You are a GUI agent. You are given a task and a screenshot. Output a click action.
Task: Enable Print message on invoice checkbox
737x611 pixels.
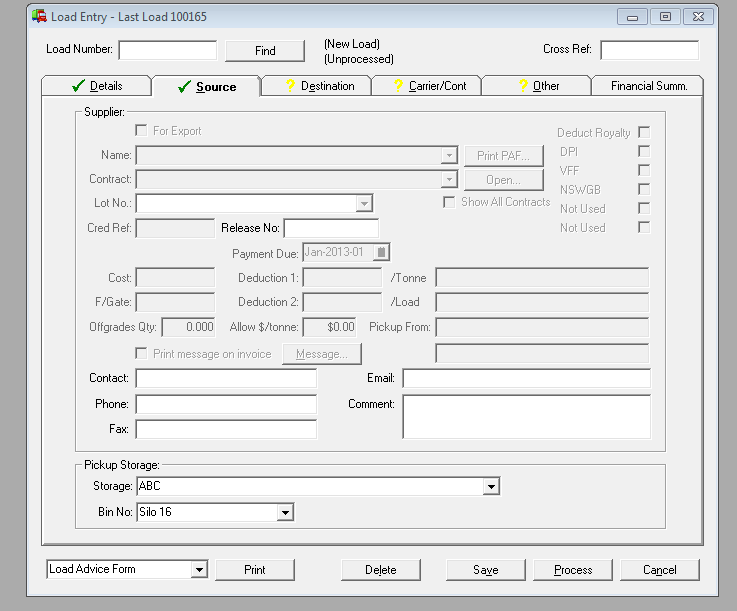click(141, 353)
